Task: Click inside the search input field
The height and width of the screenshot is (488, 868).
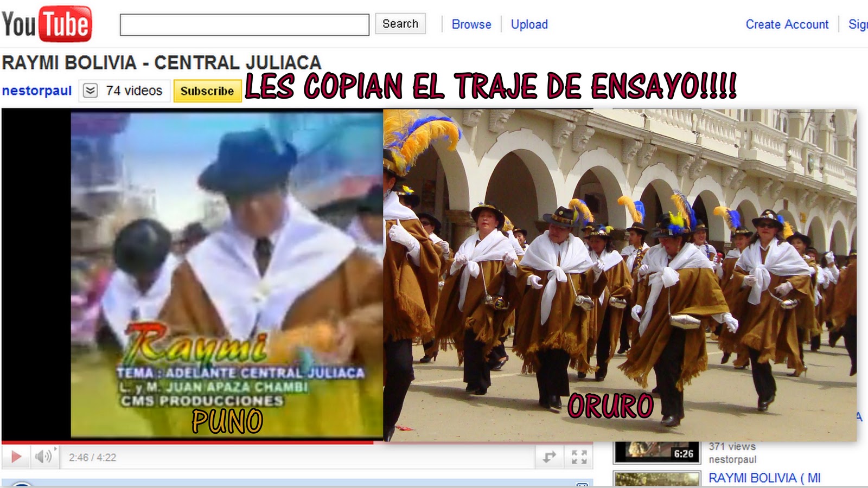Action: [x=244, y=24]
